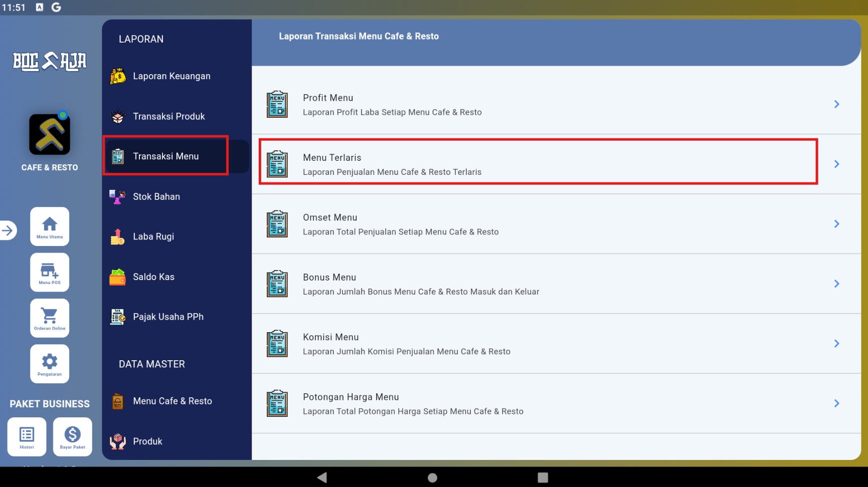Open the Potongan Harga Menu report title
Viewport: 868px width, 487px height.
[351, 397]
